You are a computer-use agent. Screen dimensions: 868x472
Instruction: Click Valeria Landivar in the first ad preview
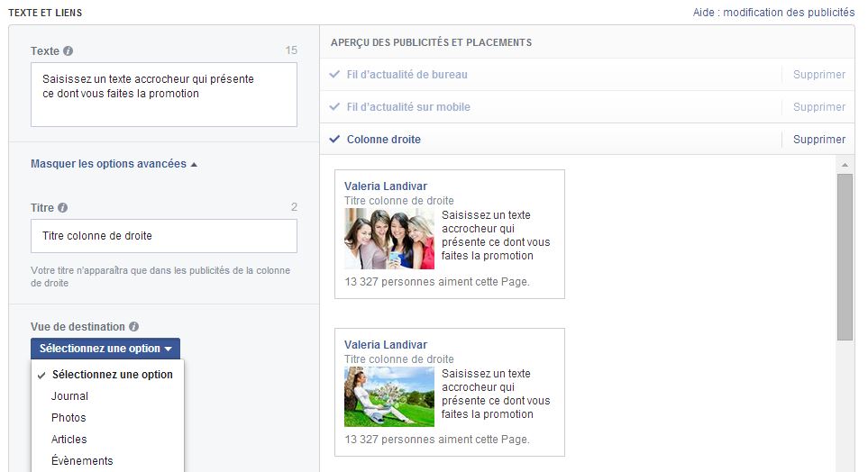pos(385,186)
